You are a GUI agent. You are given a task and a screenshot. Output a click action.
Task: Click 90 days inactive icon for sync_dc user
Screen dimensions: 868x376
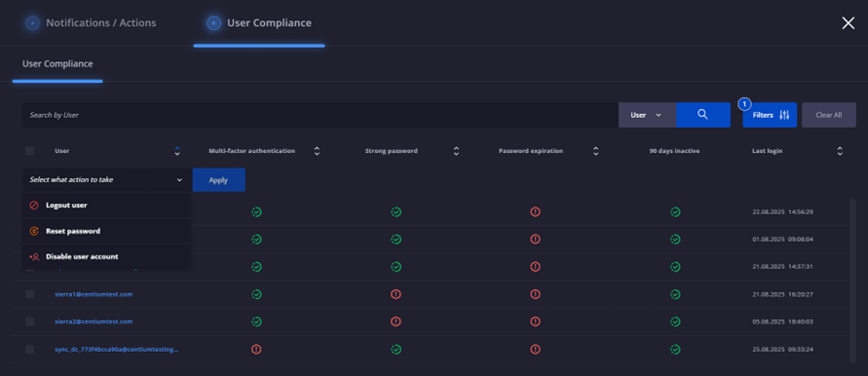click(675, 350)
